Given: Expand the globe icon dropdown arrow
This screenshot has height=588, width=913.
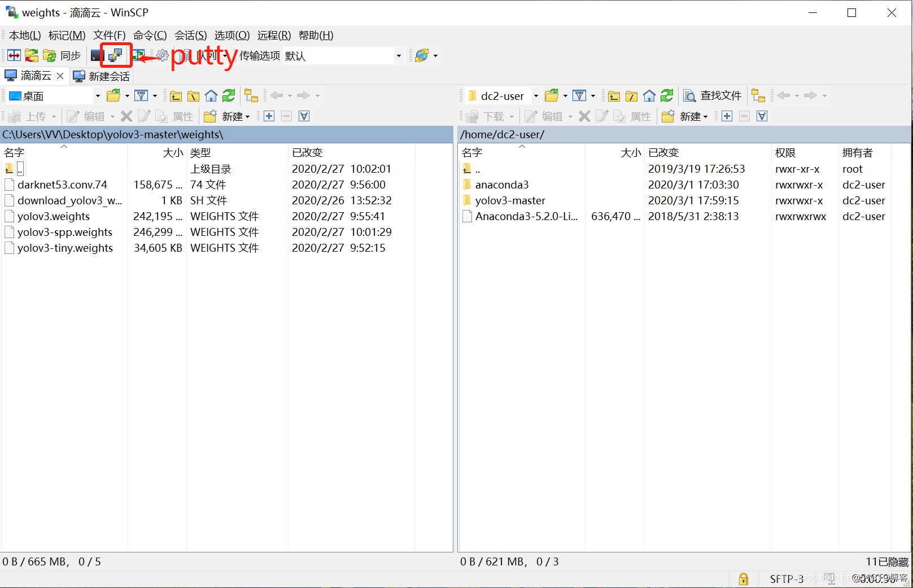Looking at the screenshot, I should pos(435,56).
